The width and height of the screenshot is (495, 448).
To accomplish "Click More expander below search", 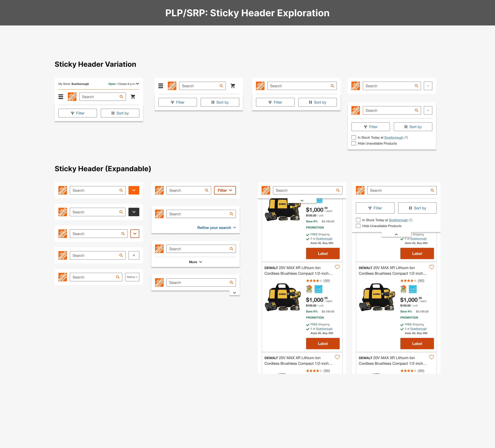I will point(195,262).
